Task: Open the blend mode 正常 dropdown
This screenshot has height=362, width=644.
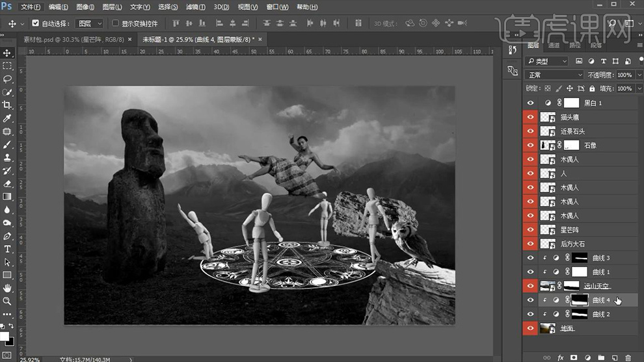Action: coord(554,75)
